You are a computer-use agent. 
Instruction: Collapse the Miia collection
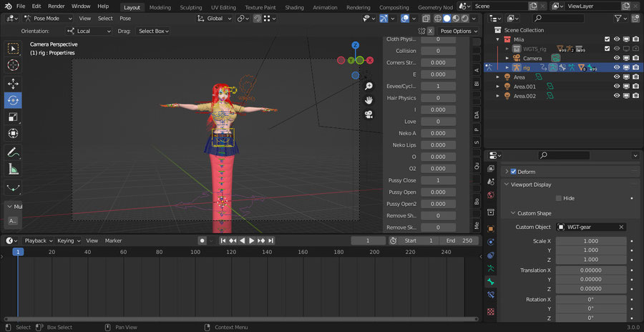(498, 39)
